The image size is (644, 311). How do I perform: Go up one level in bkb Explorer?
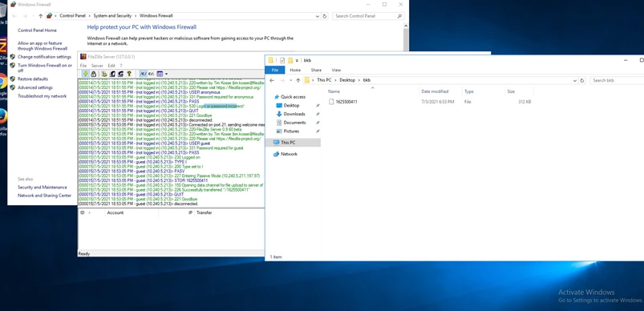pyautogui.click(x=298, y=80)
